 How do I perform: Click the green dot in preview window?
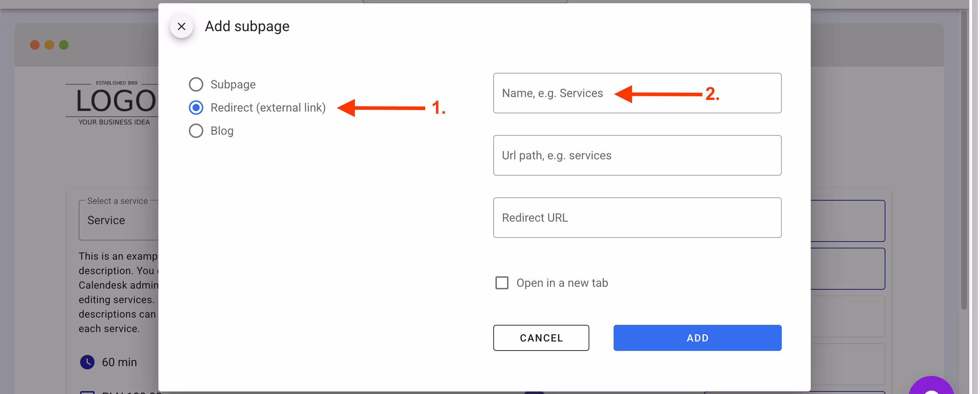tap(64, 45)
